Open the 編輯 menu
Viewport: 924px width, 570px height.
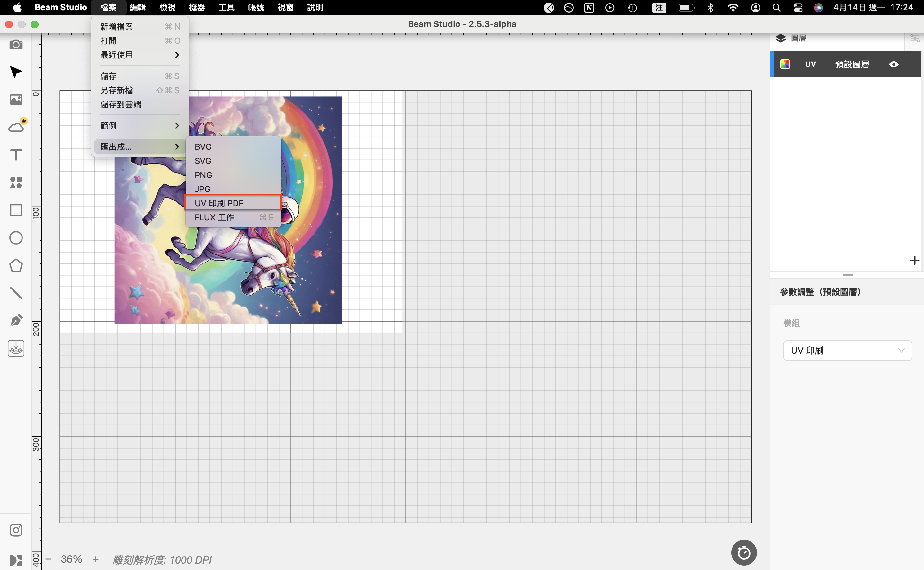coord(138,7)
